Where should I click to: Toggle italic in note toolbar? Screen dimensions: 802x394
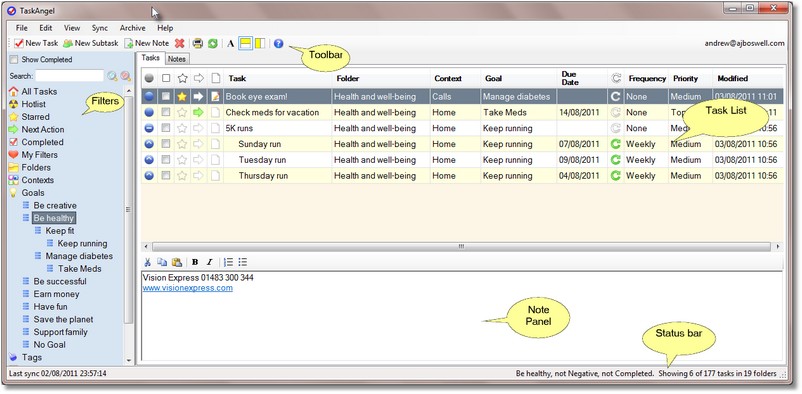[209, 262]
